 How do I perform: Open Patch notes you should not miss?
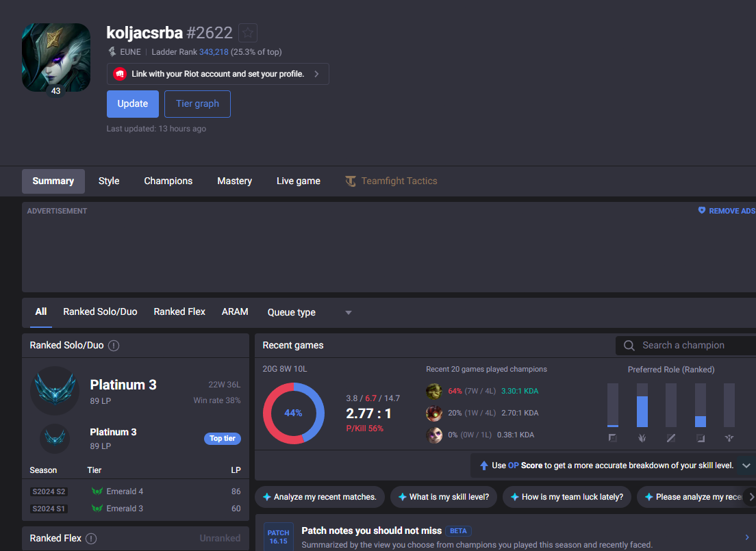371,530
